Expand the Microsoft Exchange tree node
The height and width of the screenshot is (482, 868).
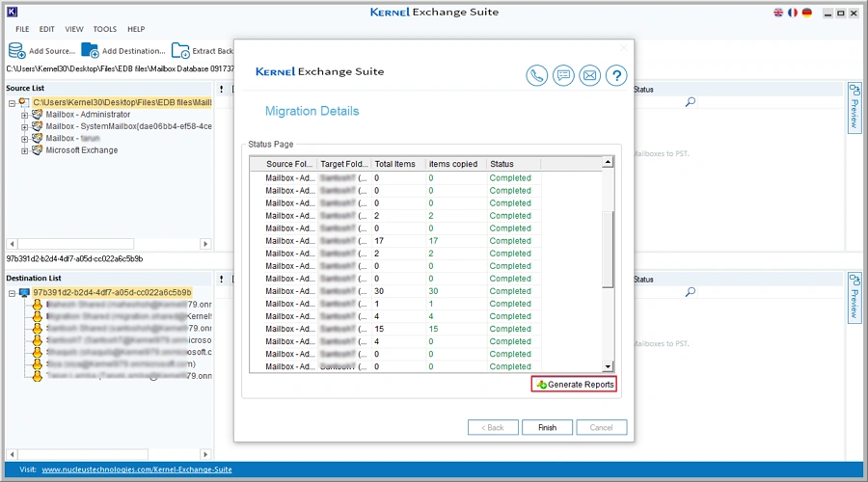(x=24, y=150)
